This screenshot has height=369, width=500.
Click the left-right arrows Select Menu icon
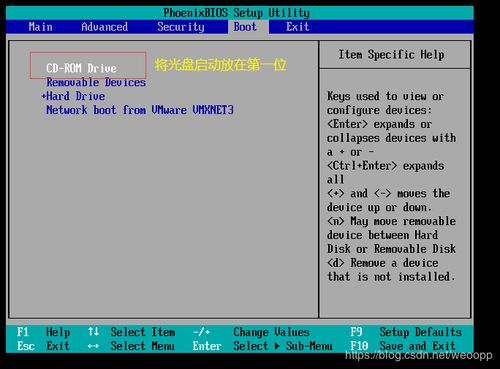click(x=93, y=346)
